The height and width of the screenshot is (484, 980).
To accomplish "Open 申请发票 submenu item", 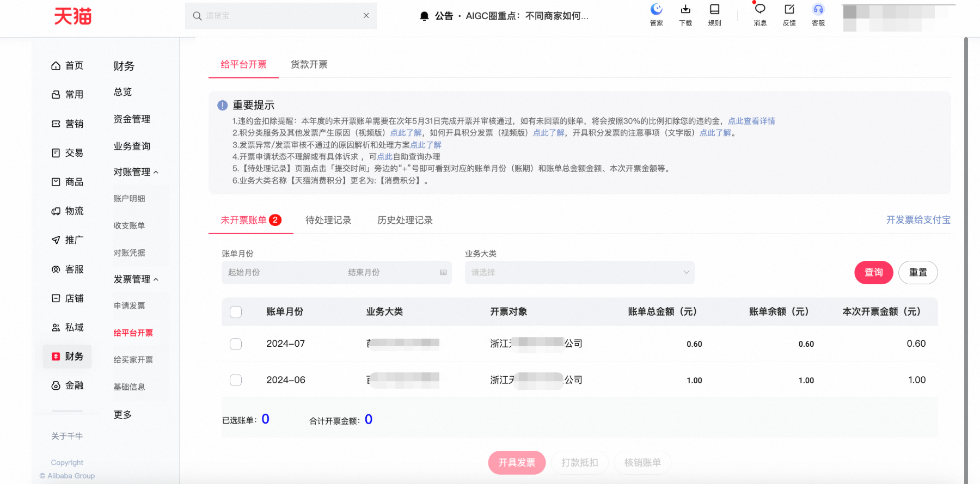I will 129,306.
